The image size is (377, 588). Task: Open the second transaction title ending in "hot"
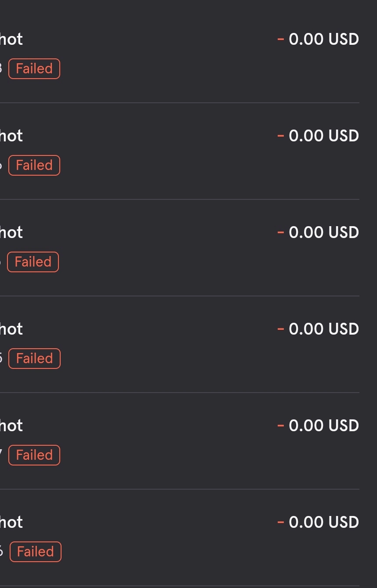pyautogui.click(x=11, y=136)
